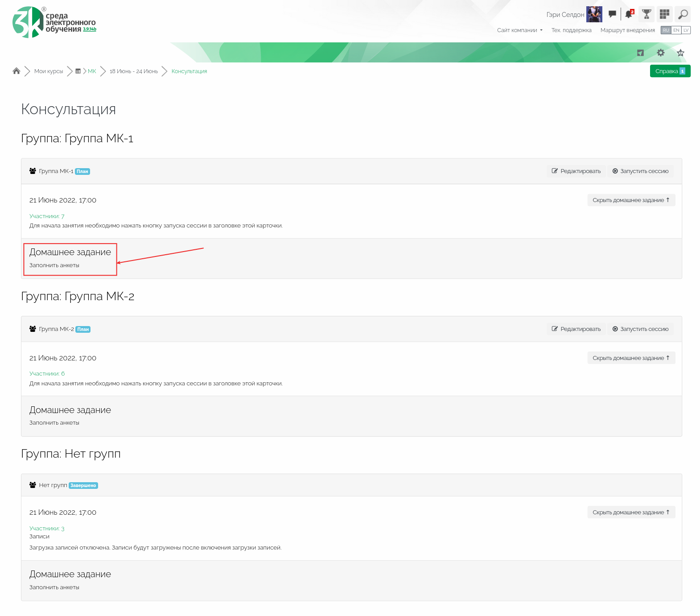Go to home via house breadcrumb icon
The width and height of the screenshot is (700, 616).
16,71
